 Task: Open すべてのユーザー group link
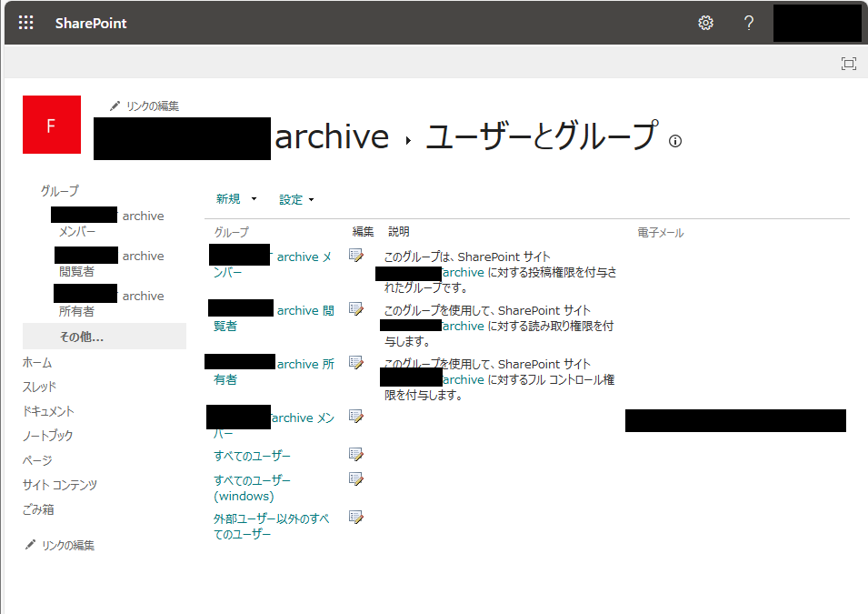pyautogui.click(x=252, y=456)
